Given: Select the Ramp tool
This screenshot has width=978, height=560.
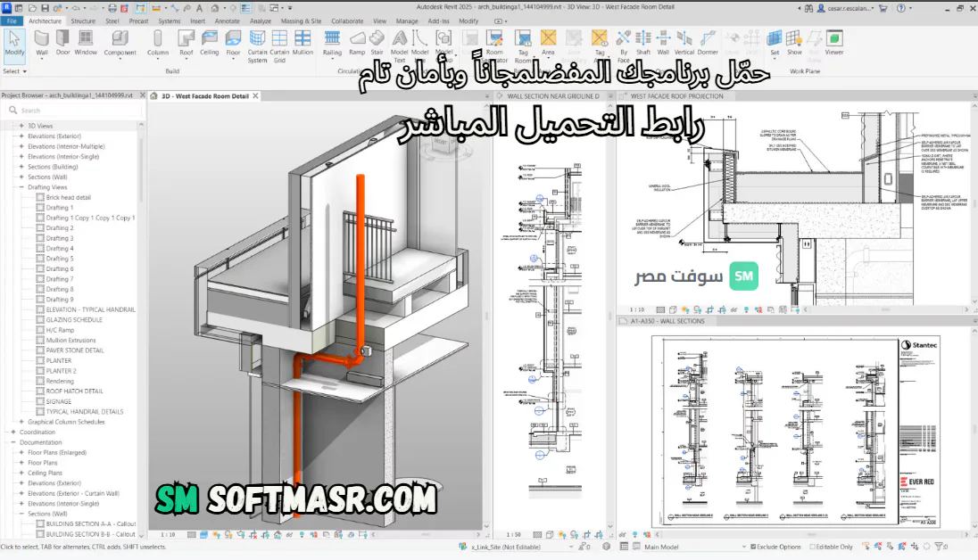Looking at the screenshot, I should click(x=357, y=44).
